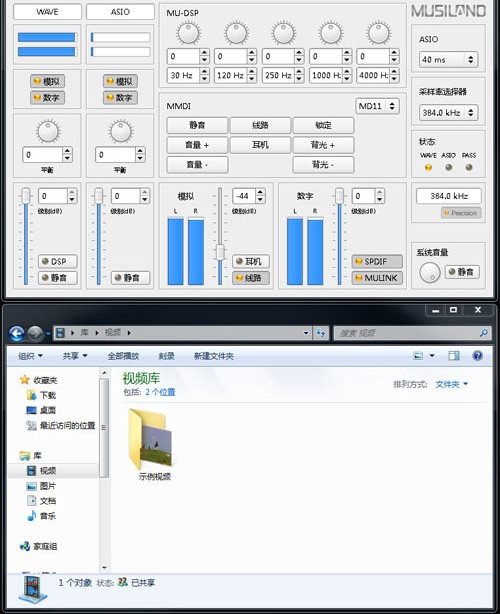The width and height of the screenshot is (500, 614).
Task: Open the 组织 menu
Action: (30, 356)
